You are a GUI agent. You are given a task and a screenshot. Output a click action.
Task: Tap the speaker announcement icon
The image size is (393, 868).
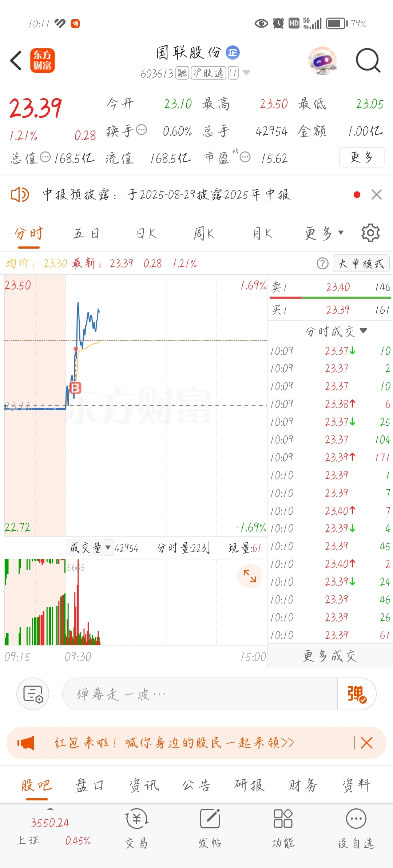[20, 195]
